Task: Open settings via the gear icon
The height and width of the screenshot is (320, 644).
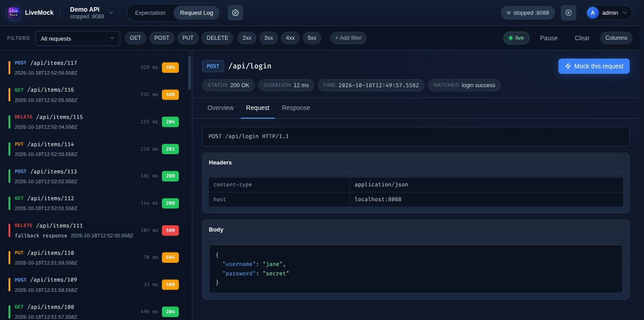Action: (x=235, y=13)
